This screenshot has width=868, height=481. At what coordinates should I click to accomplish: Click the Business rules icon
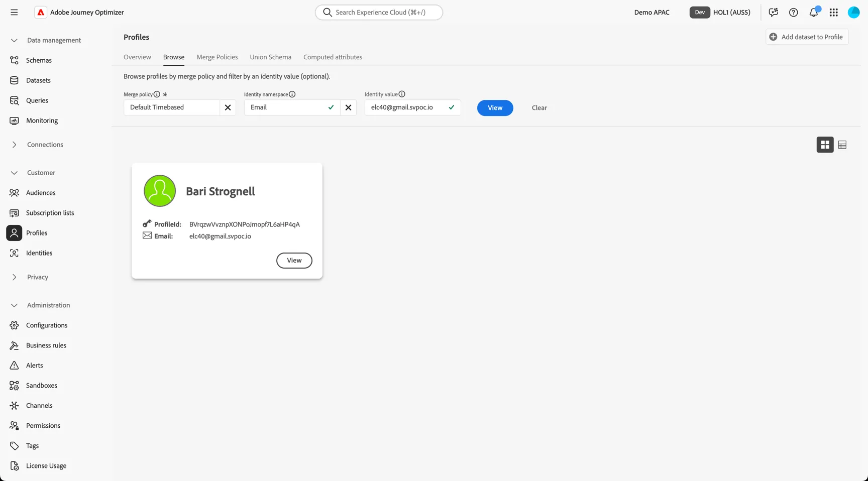click(x=14, y=345)
